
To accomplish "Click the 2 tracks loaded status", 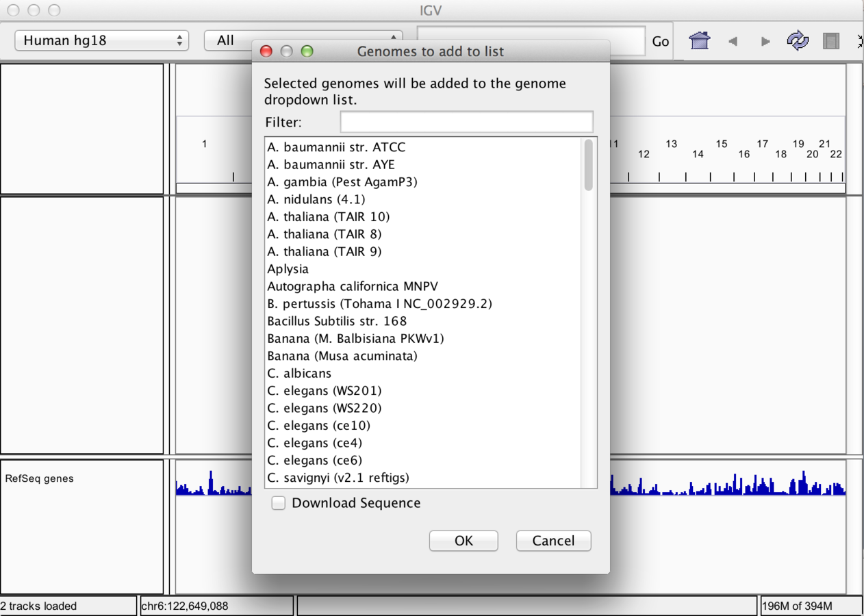I will click(68, 606).
